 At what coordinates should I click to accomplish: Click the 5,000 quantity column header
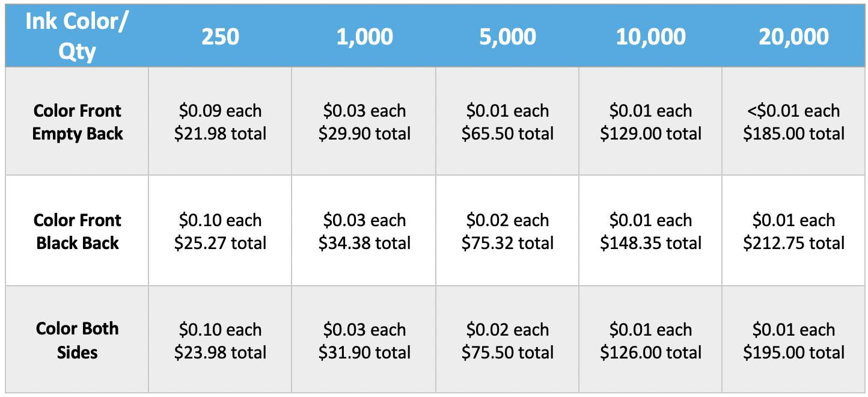click(507, 37)
